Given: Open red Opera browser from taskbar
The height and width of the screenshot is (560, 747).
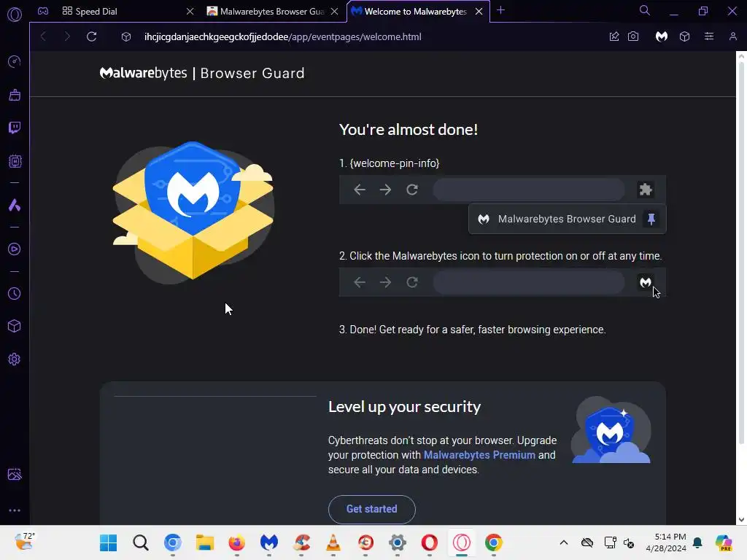Looking at the screenshot, I should point(429,542).
